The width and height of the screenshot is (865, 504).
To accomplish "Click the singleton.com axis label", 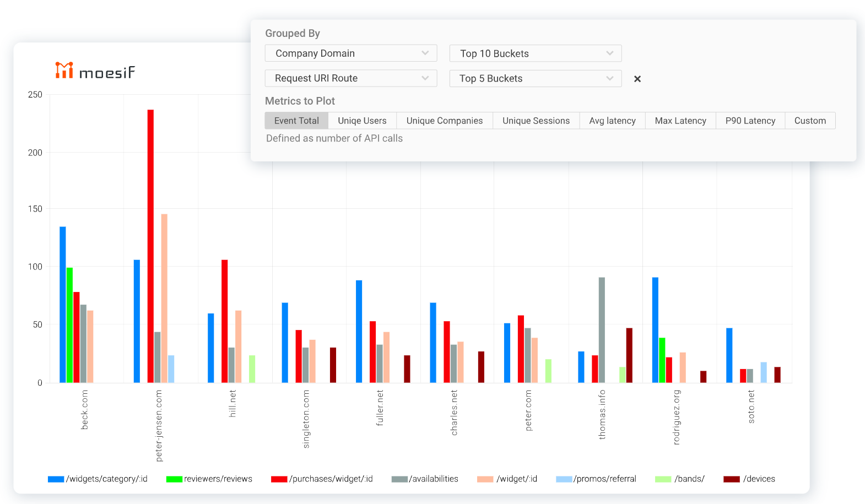I will coord(306,419).
